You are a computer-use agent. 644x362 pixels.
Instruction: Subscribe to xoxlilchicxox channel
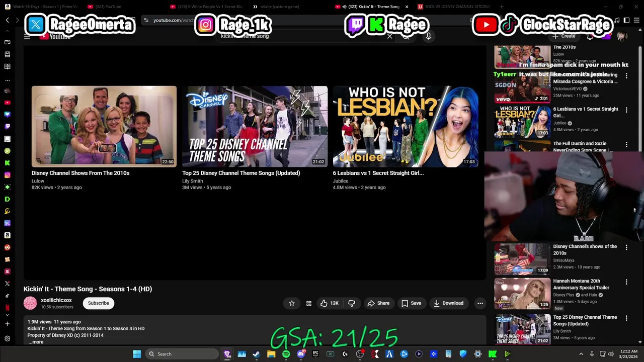pyautogui.click(x=99, y=303)
